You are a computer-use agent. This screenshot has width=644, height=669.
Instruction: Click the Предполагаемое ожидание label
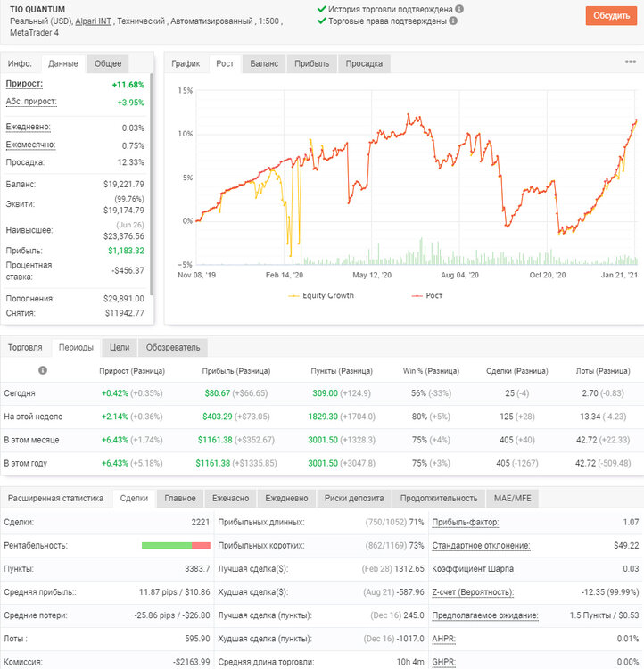(485, 615)
